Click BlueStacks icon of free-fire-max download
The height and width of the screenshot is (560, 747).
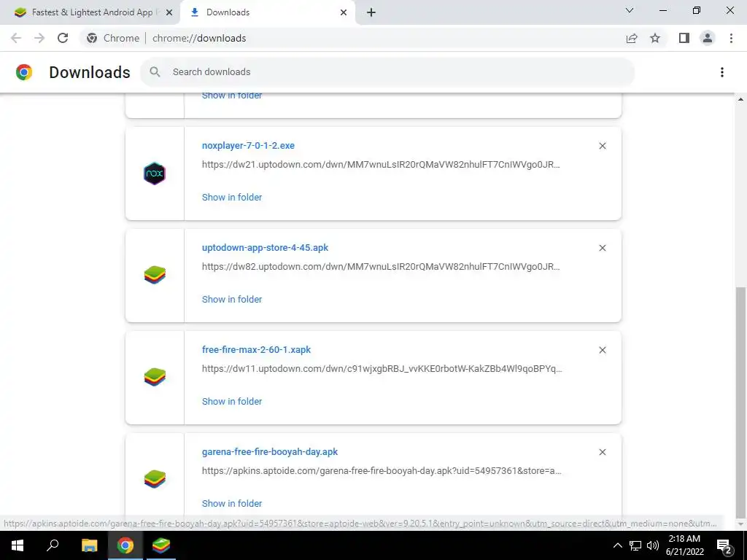pyautogui.click(x=155, y=377)
